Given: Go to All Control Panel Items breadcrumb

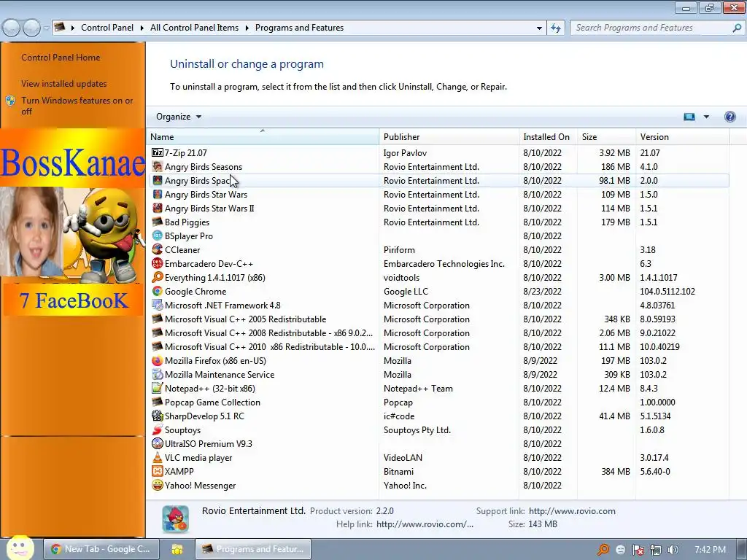Looking at the screenshot, I should pyautogui.click(x=194, y=28).
